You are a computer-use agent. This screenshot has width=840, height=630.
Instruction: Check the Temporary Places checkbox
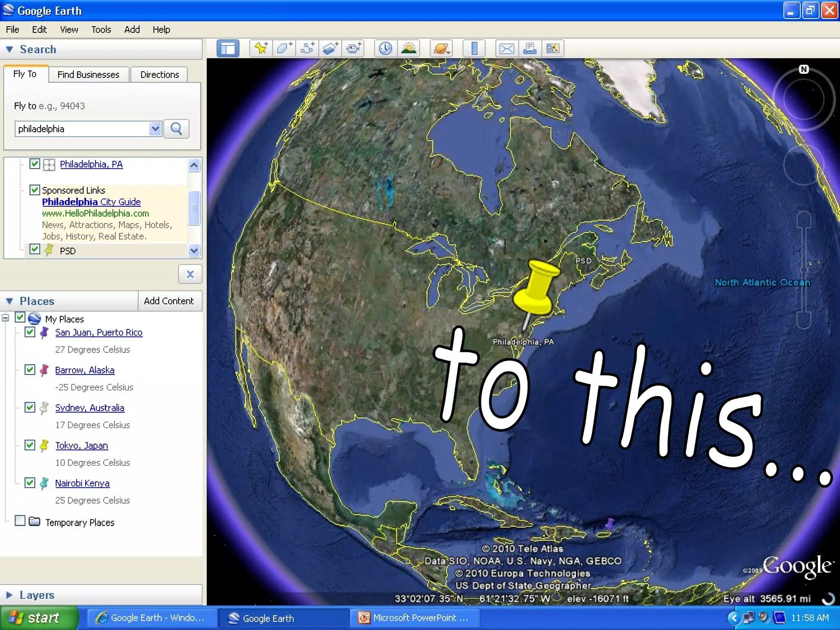(x=20, y=520)
